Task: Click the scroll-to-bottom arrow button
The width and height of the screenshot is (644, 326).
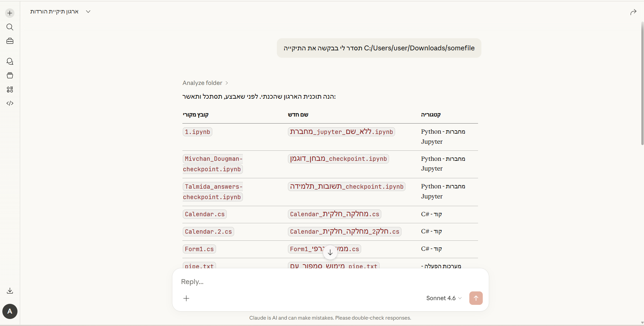Action: (x=330, y=252)
